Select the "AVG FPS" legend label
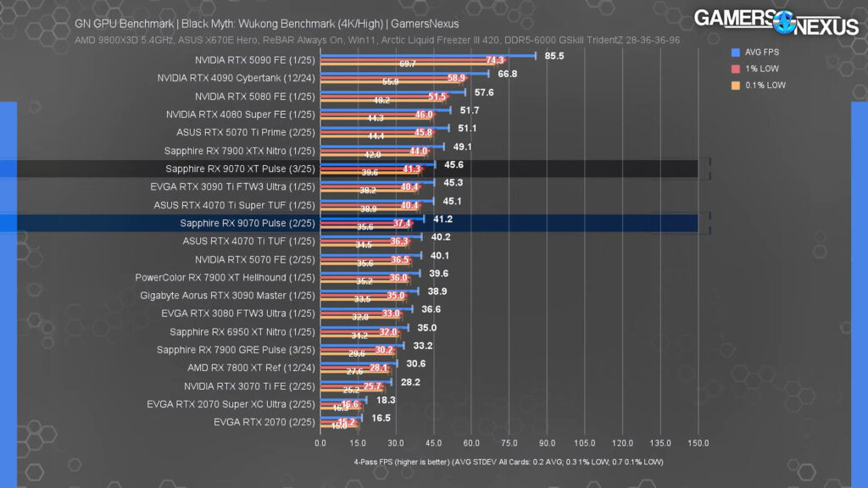Image resolution: width=868 pixels, height=488 pixels. 762,52
